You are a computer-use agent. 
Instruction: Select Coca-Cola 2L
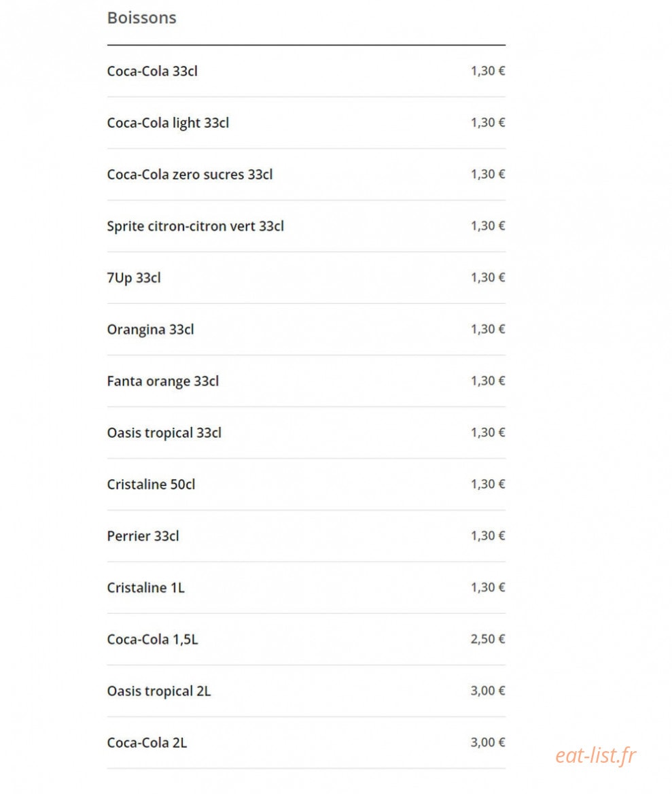pyautogui.click(x=306, y=743)
